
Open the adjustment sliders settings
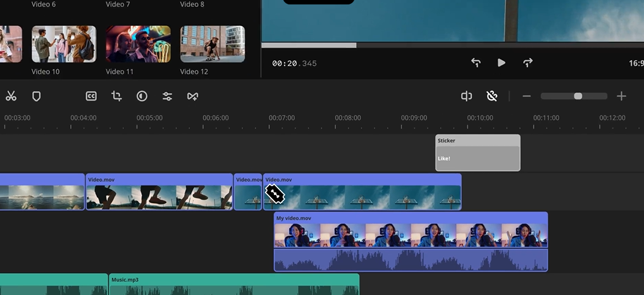coord(167,96)
